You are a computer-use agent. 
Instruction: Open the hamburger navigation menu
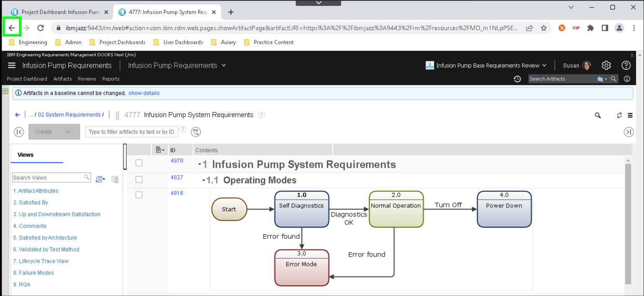point(12,66)
